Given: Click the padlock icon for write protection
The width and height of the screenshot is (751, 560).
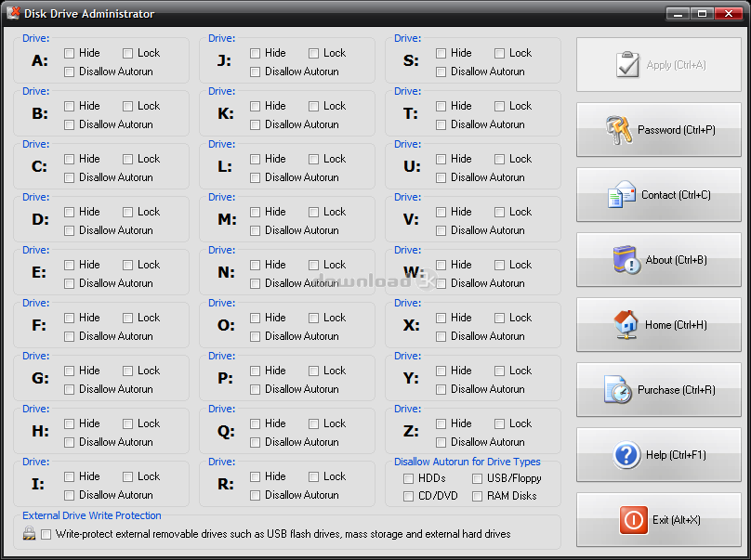Looking at the screenshot, I should (x=29, y=533).
